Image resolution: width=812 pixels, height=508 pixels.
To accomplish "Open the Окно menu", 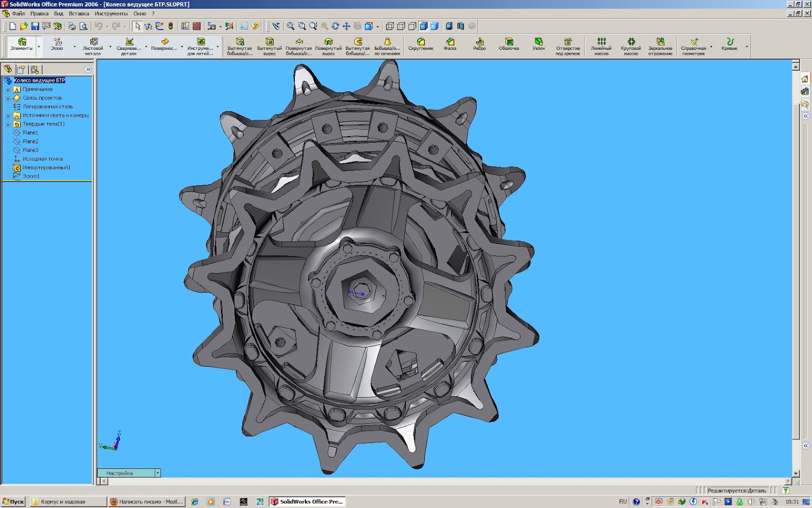I will [x=140, y=14].
